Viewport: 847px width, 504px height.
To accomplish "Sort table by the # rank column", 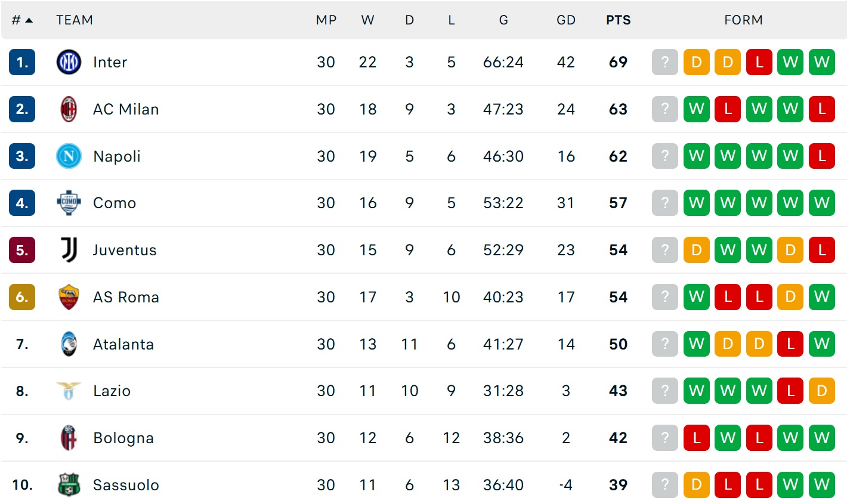I will 21,20.
